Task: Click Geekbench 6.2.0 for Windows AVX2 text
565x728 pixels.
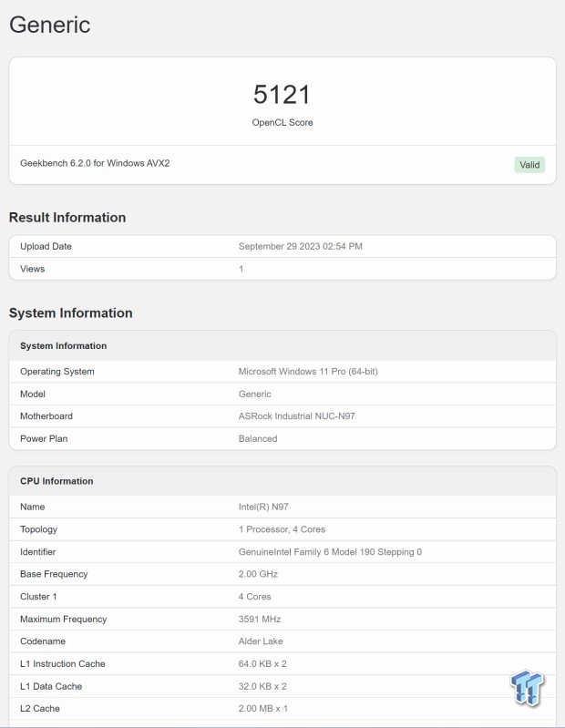Action: coord(95,164)
